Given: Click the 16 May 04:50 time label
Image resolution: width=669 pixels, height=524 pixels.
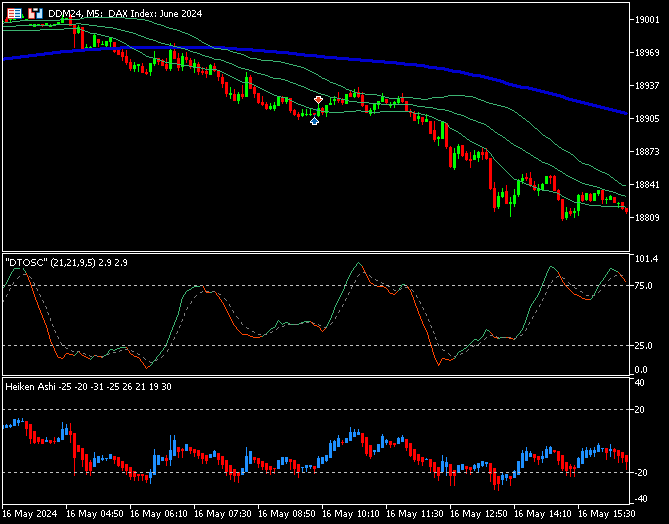Looking at the screenshot, I should (x=95, y=514).
